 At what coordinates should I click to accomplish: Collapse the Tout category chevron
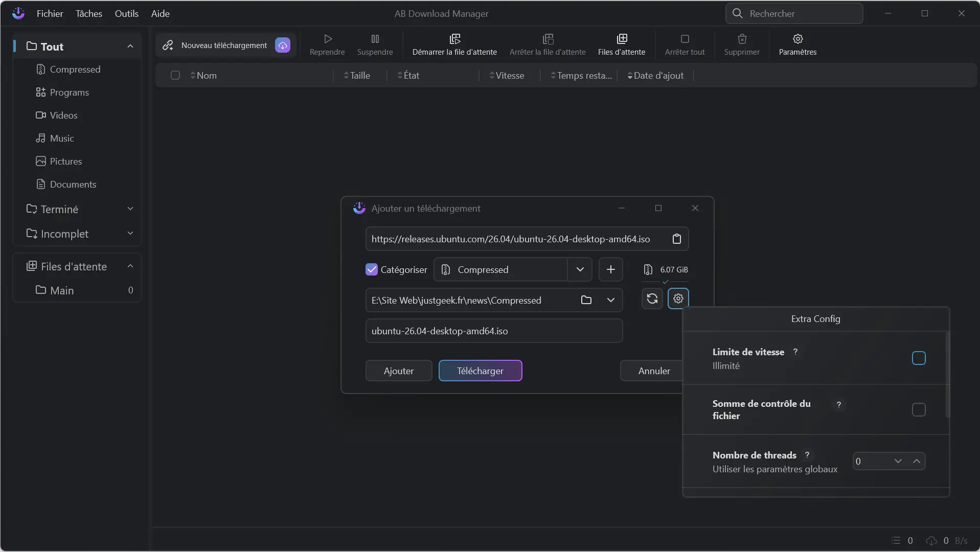tap(130, 46)
